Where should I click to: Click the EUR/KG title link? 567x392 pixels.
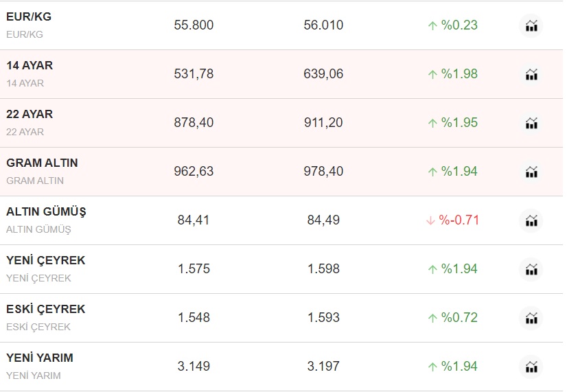pyautogui.click(x=29, y=16)
